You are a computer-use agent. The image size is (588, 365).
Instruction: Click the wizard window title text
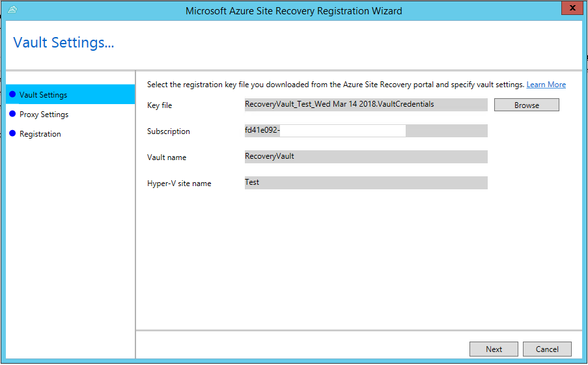click(x=294, y=11)
